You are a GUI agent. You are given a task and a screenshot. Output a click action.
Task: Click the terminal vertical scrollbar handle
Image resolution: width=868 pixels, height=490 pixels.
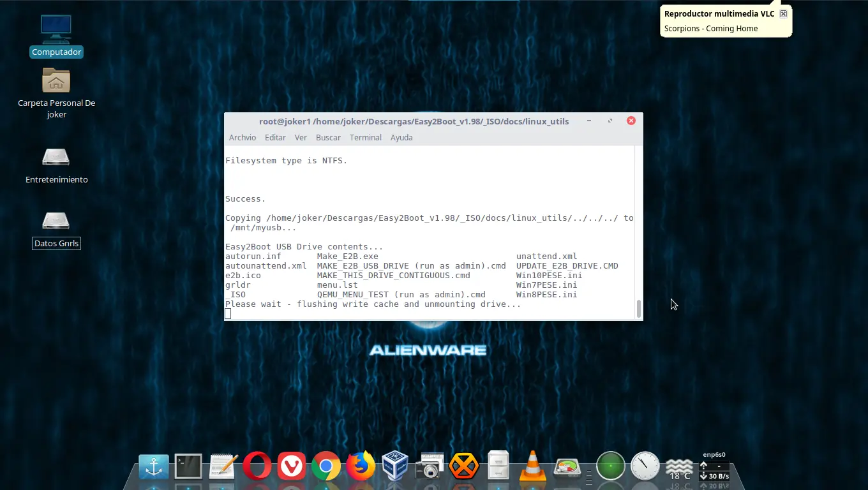[638, 308]
